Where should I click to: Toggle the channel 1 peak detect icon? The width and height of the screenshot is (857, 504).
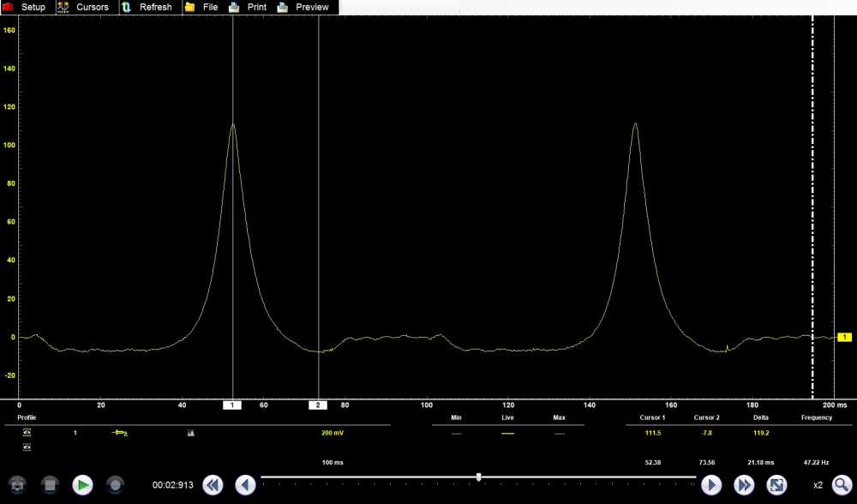[x=190, y=433]
